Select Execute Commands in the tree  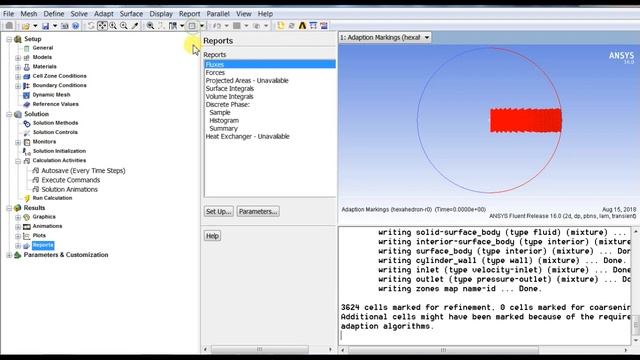[x=71, y=180]
